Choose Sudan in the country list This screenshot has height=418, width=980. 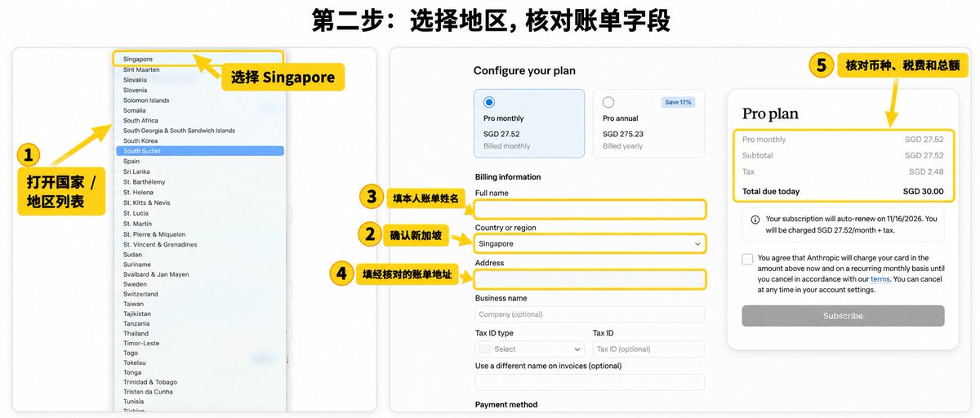coord(132,255)
